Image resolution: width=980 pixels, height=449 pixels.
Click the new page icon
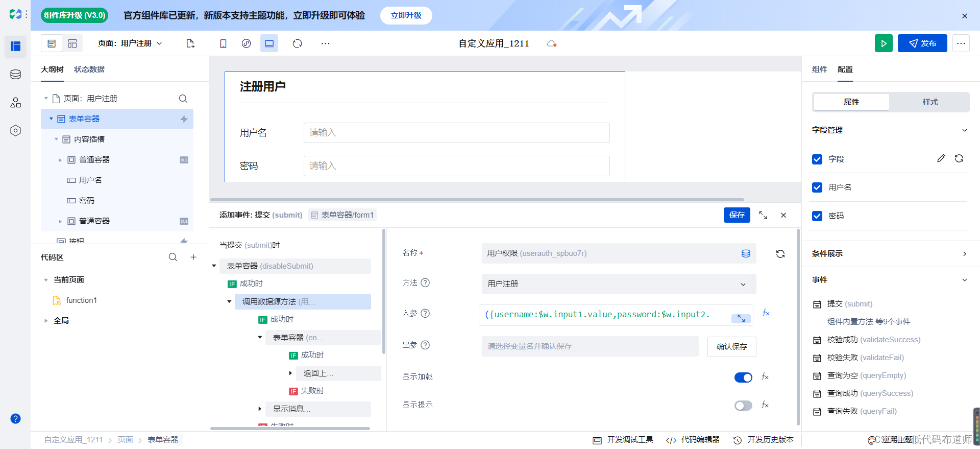point(190,44)
